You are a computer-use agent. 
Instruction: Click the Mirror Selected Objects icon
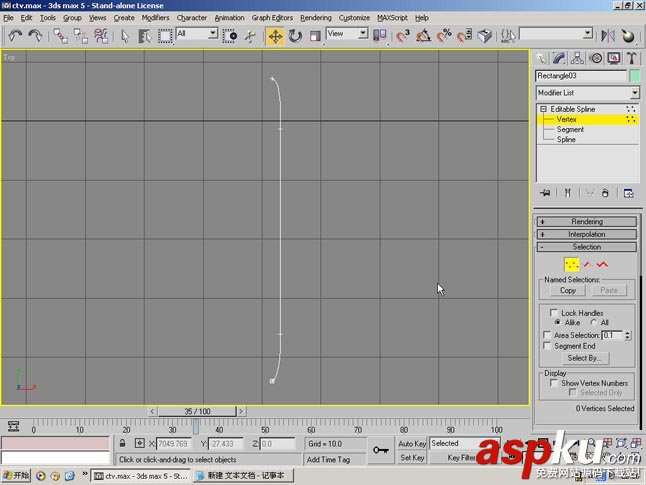pos(608,36)
